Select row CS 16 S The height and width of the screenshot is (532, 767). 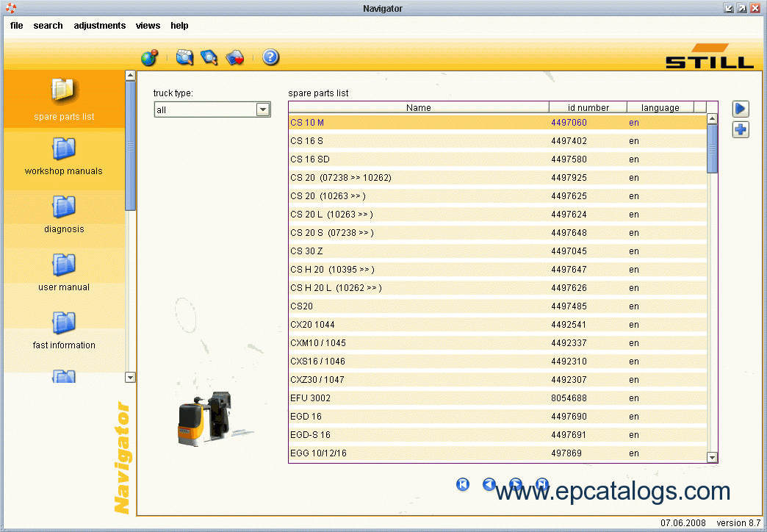pyautogui.click(x=497, y=141)
